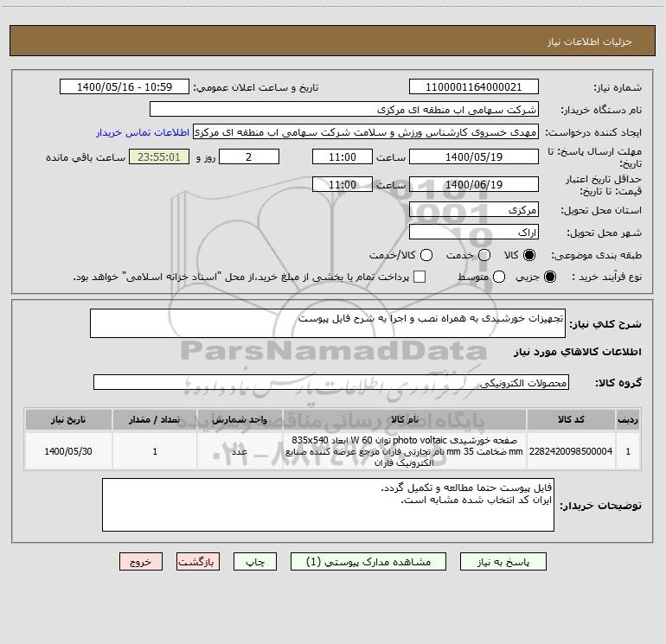Click the تاریخ نیاز column header

coord(68,419)
